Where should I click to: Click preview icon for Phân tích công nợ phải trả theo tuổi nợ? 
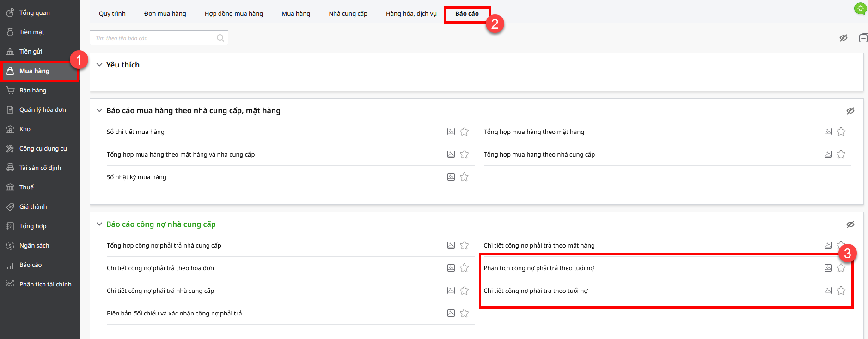[x=828, y=268]
